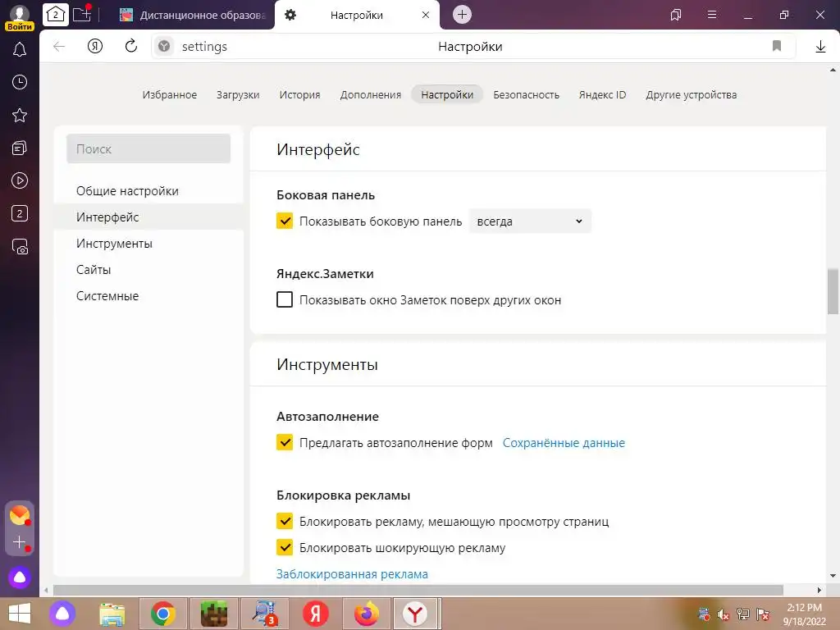Image resolution: width=840 pixels, height=630 pixels.
Task: Click the sidebar tab count icon
Action: 20,214
